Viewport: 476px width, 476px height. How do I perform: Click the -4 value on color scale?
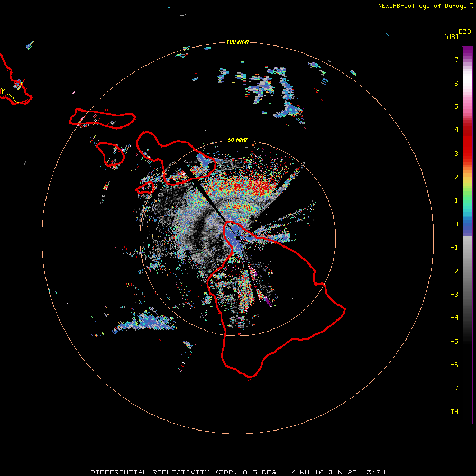[454, 317]
